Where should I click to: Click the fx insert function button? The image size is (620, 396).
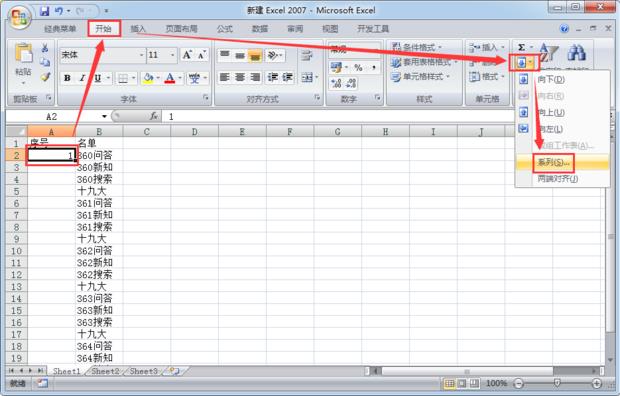[153, 116]
